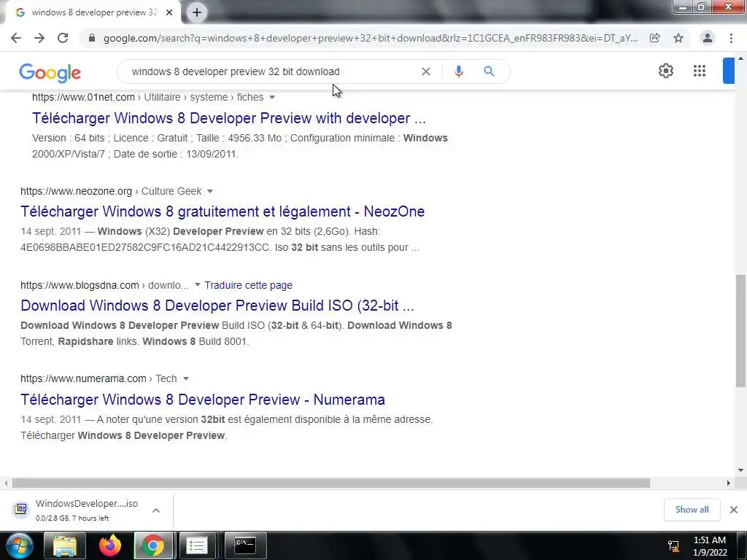Click the vertical page scrollbar thumb
Viewport: 747px width, 560px height.
(x=741, y=331)
